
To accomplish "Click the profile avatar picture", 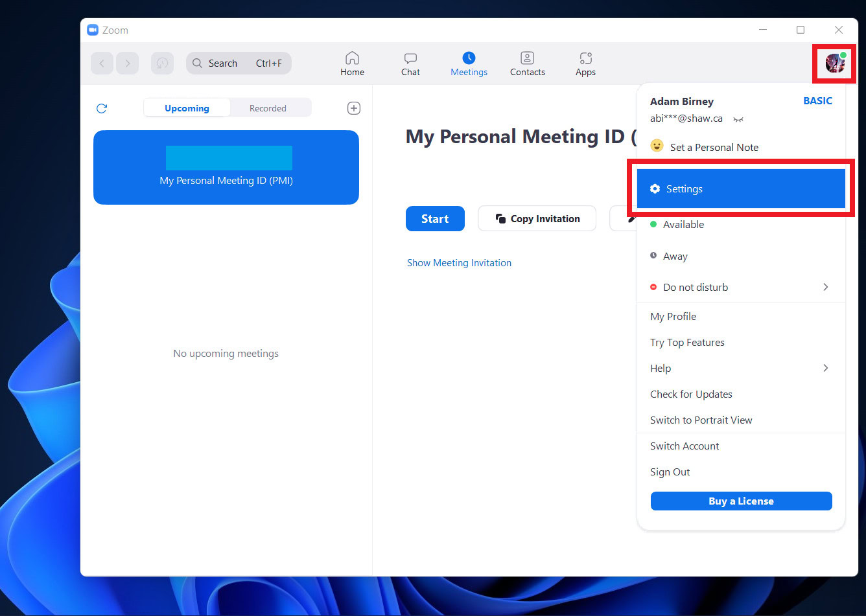I will click(x=834, y=63).
